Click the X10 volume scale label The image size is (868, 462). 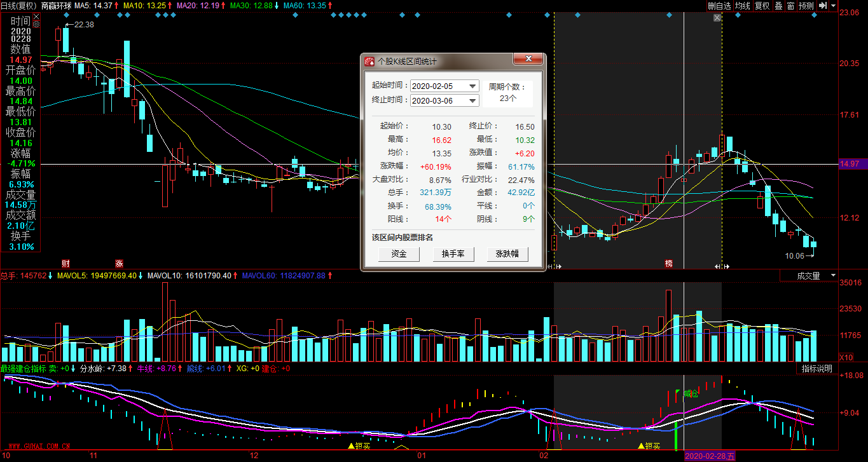(x=846, y=357)
